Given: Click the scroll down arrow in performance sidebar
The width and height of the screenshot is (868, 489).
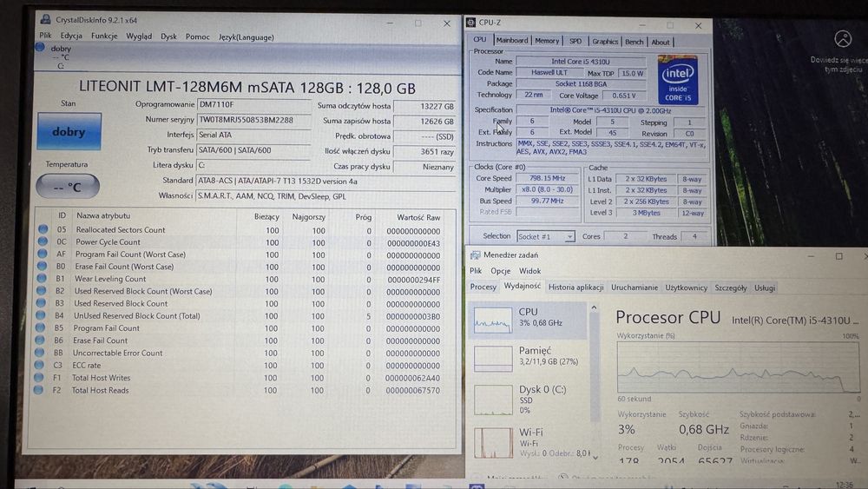Looking at the screenshot, I should pyautogui.click(x=595, y=458).
